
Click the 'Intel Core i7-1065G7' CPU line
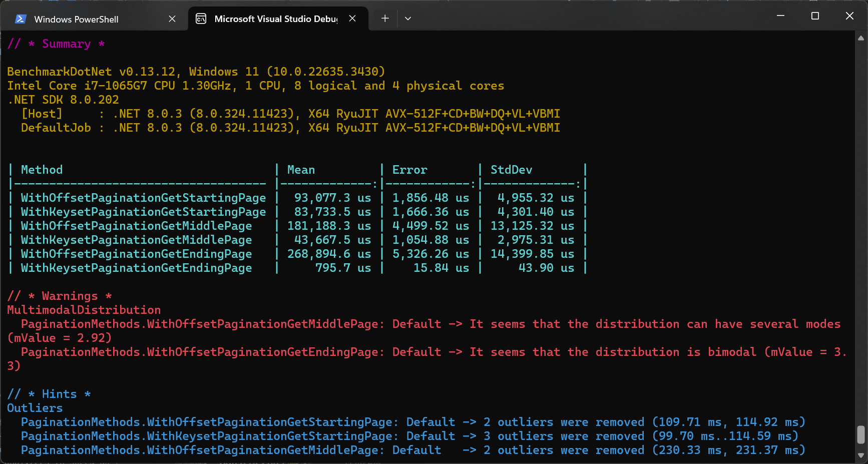pyautogui.click(x=256, y=86)
